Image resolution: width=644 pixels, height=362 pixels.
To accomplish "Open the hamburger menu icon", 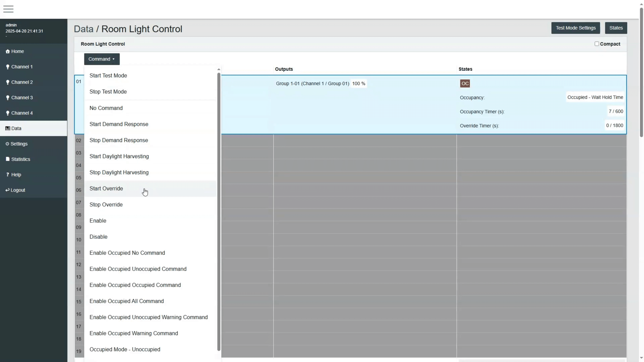I will click(8, 9).
